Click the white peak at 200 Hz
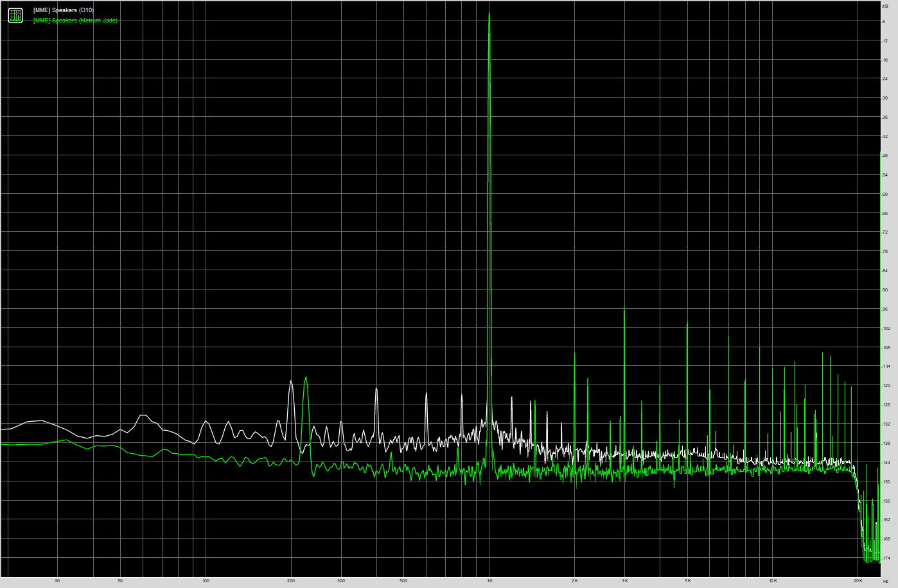 (291, 381)
